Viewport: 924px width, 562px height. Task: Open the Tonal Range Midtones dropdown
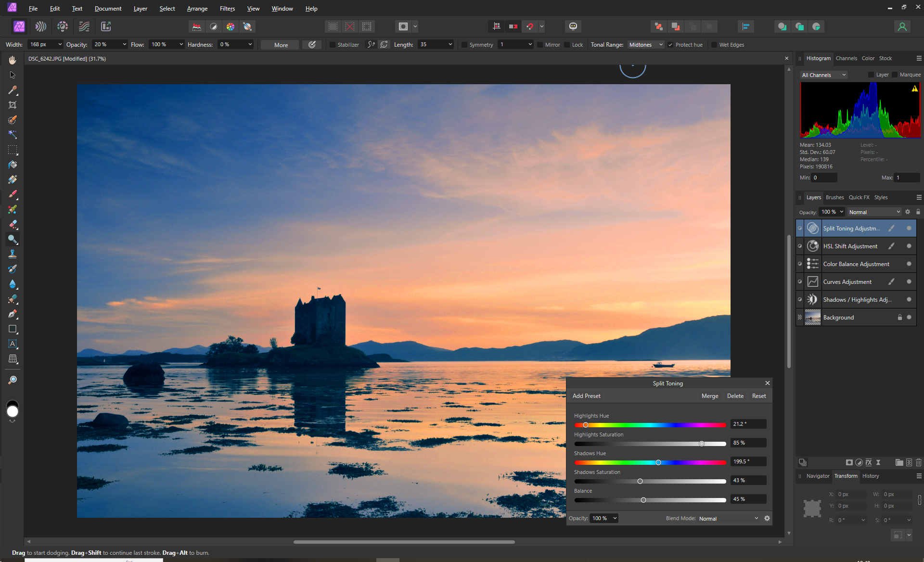point(646,45)
